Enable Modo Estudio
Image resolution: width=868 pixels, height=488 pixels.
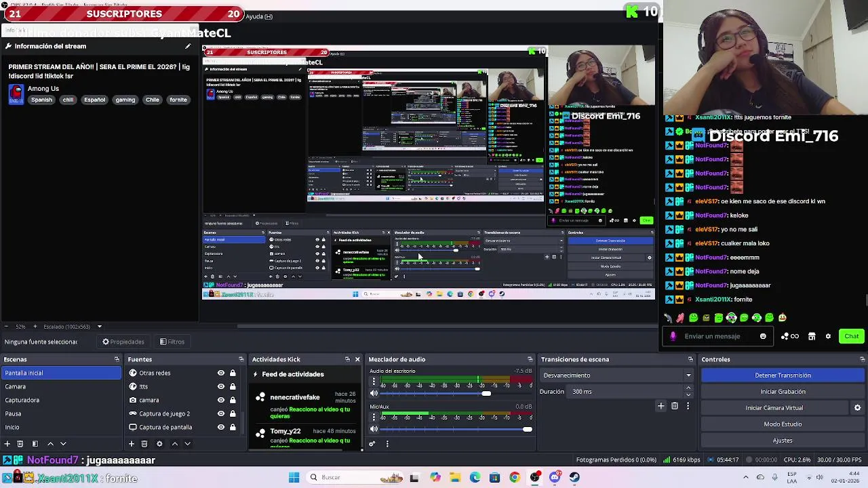tap(783, 424)
